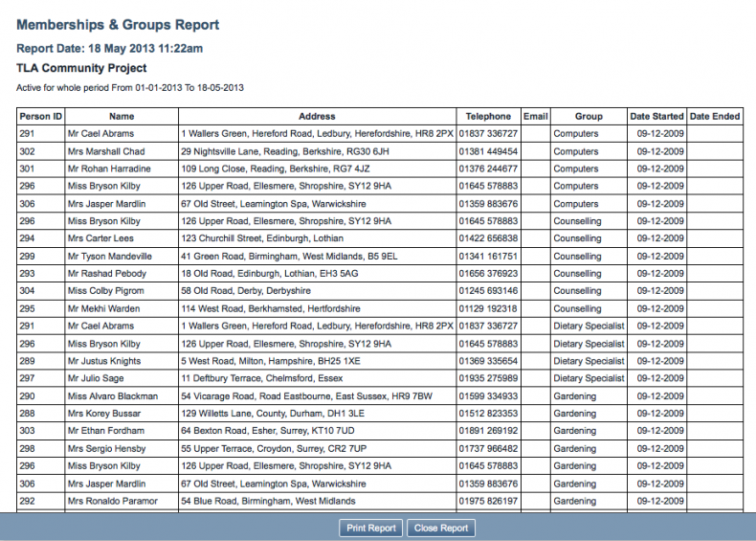Click the Report Date 18 May 2013 line

click(109, 48)
